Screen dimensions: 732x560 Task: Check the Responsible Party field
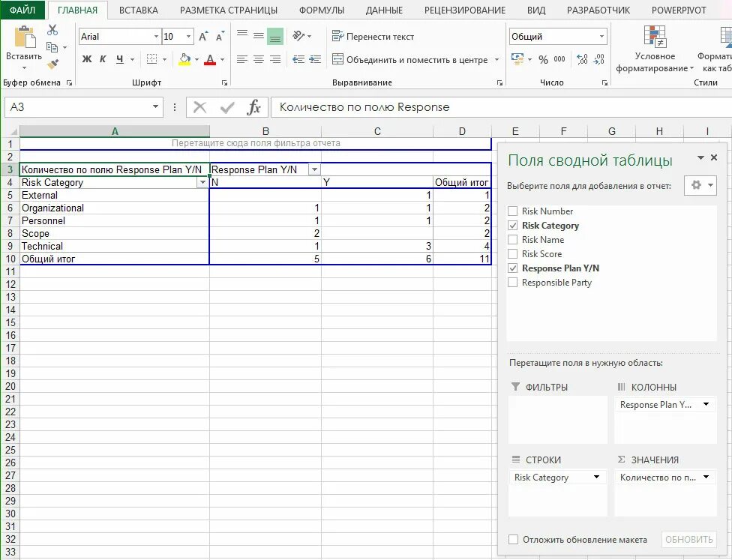512,283
